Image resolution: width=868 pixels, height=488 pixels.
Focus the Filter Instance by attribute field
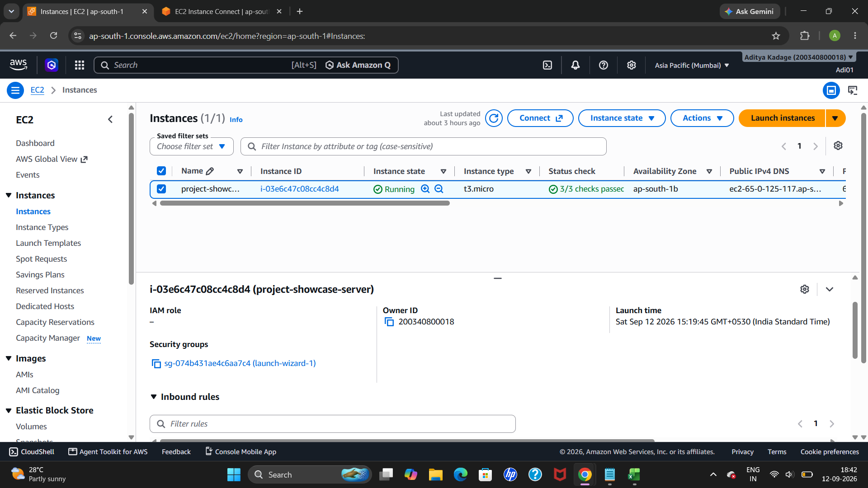pyautogui.click(x=423, y=146)
